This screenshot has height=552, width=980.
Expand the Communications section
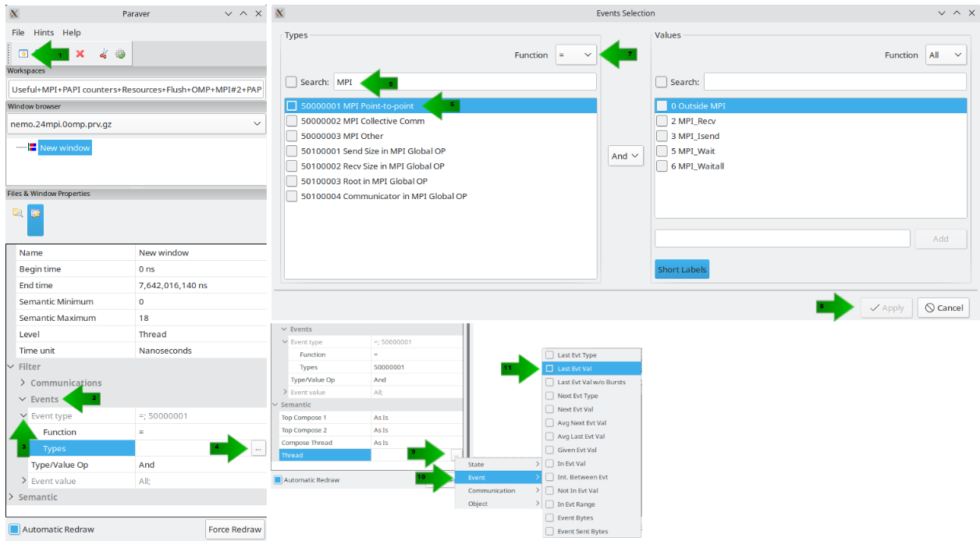click(23, 383)
